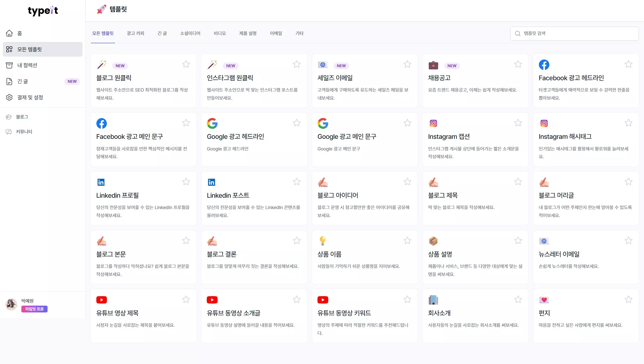Click the typeit logo
This screenshot has height=364, width=644.
(43, 11)
